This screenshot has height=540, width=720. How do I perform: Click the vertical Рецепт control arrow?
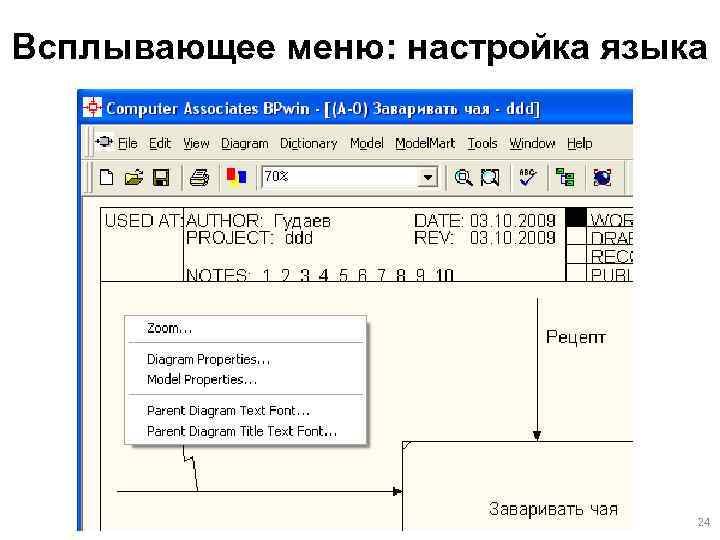point(537,370)
